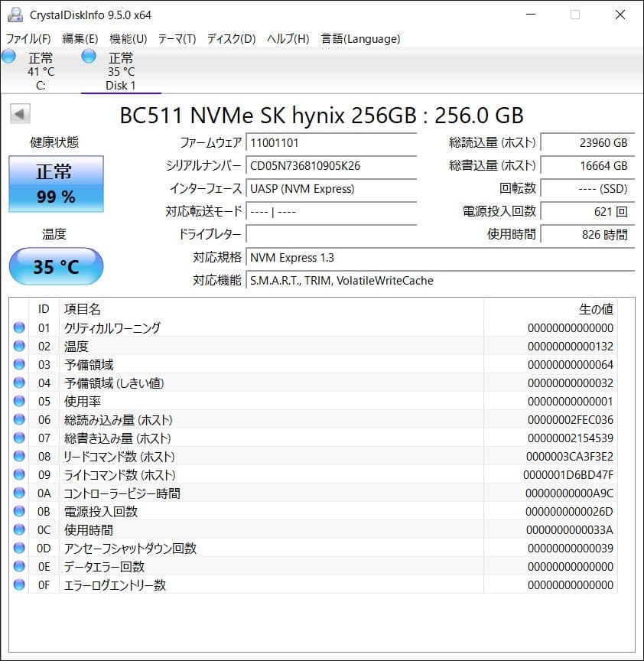The height and width of the screenshot is (661, 644).
Task: Open the 編集 menu
Action: click(80, 38)
